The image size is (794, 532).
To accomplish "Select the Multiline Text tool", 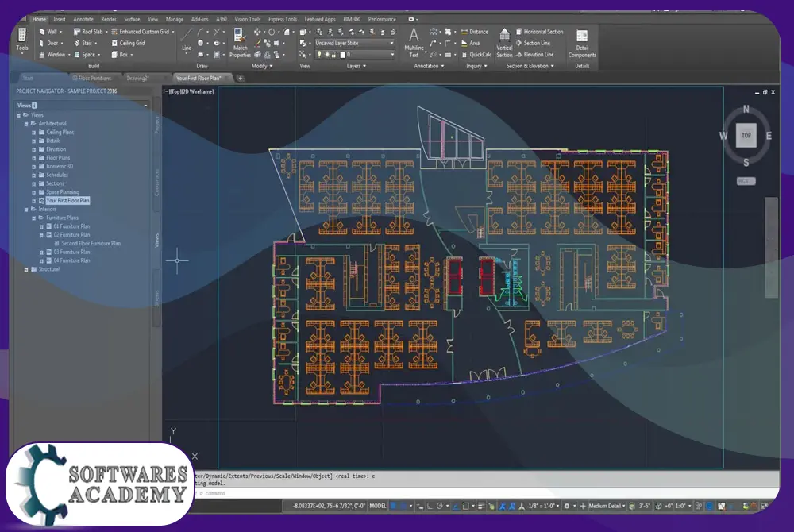I will pyautogui.click(x=414, y=43).
